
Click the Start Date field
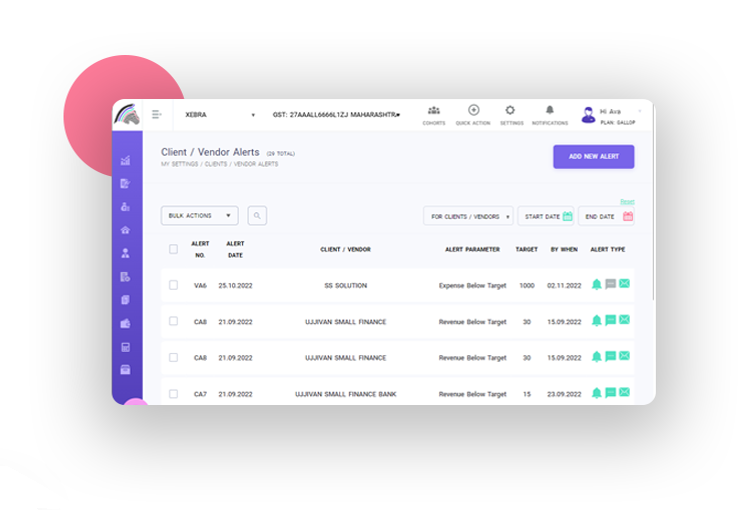(x=546, y=216)
